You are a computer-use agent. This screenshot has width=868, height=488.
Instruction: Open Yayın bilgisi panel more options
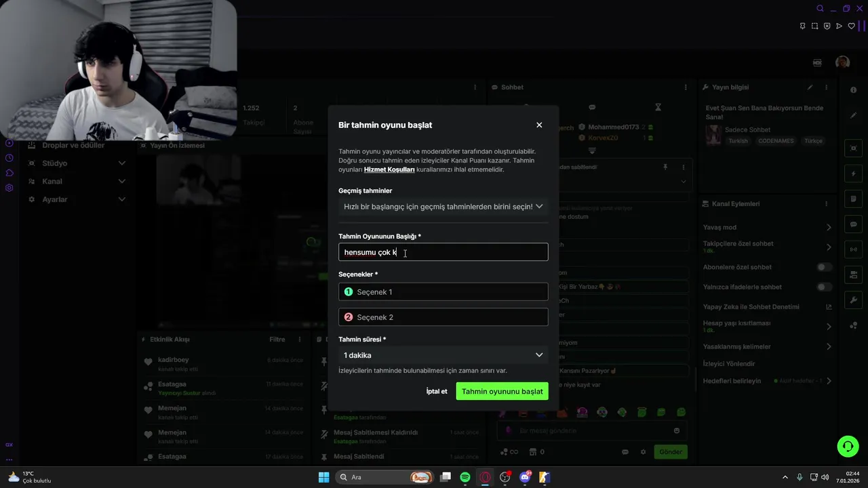click(x=826, y=87)
